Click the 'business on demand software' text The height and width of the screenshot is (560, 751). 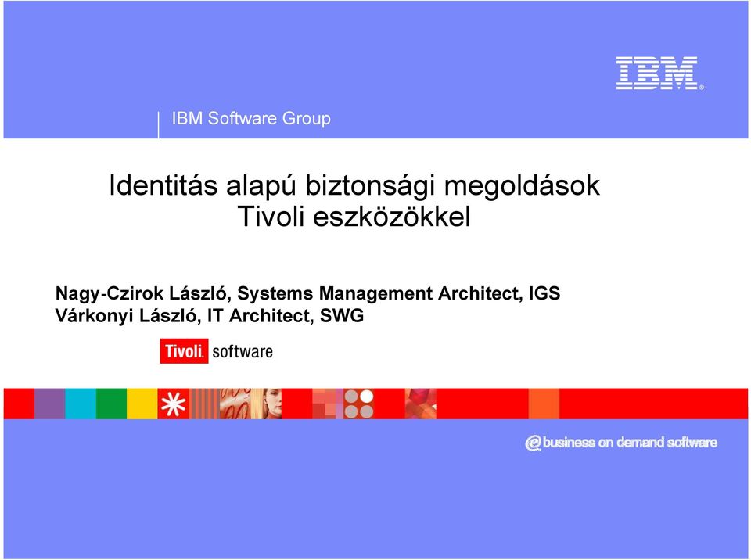point(630,442)
